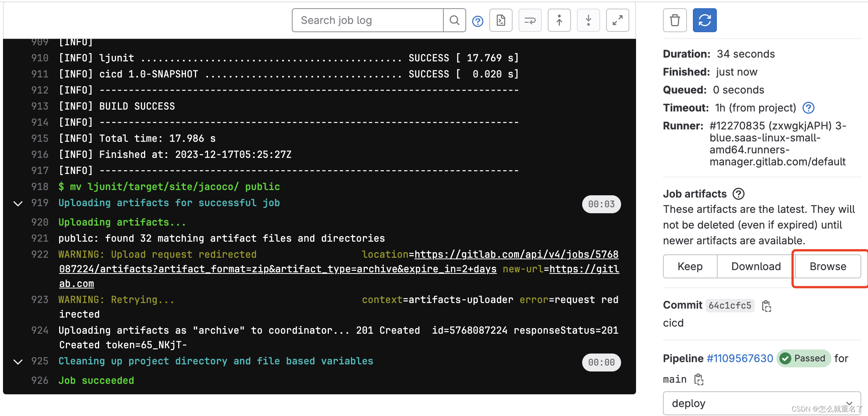Screen dimensions: 868x416
Task: Click the expand to fullscreen icon
Action: [620, 21]
